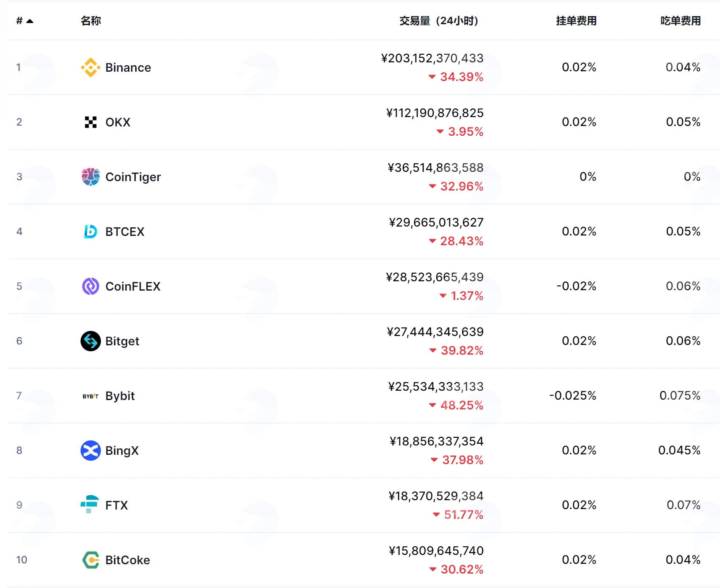Sort by 挂单费用 column header
Screen dimensions: 720x588
click(x=576, y=21)
